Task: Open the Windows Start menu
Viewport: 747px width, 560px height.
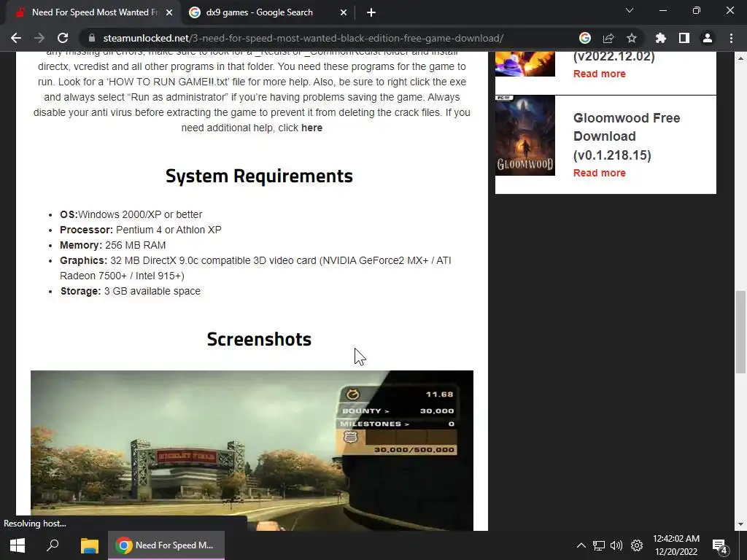Action: 18,545
